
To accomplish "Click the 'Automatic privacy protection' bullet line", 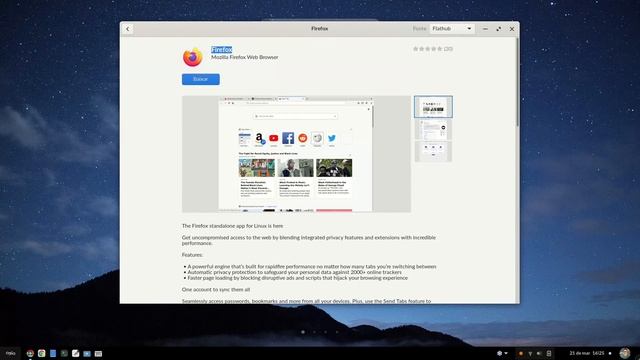I will pos(295,272).
